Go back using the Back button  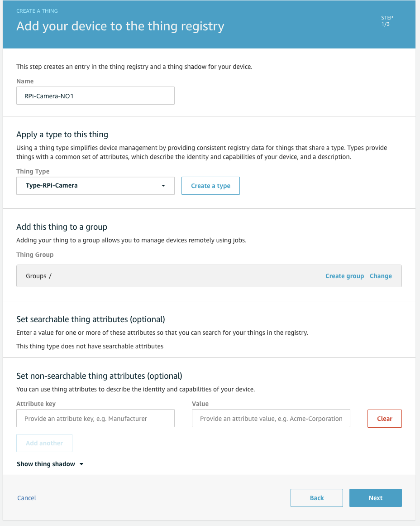pyautogui.click(x=317, y=498)
